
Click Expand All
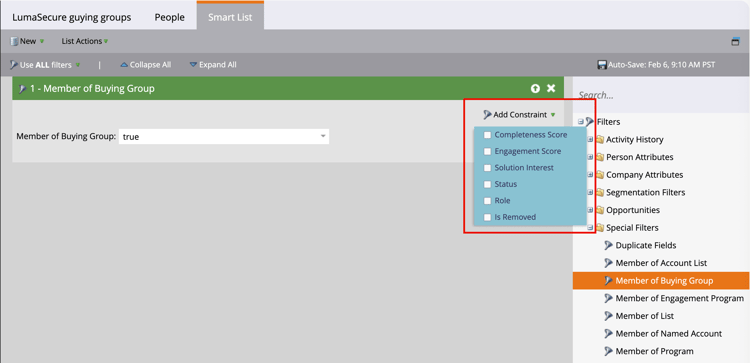click(213, 65)
